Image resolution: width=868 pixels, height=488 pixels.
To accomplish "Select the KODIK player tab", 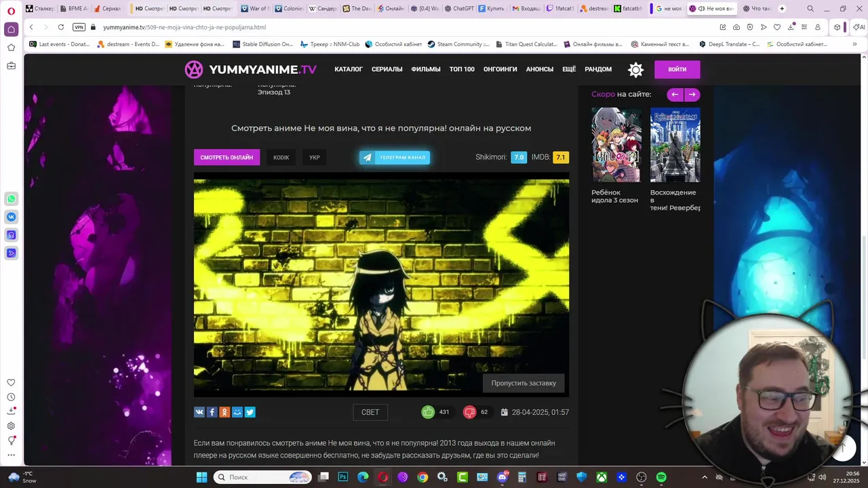I will point(281,157).
